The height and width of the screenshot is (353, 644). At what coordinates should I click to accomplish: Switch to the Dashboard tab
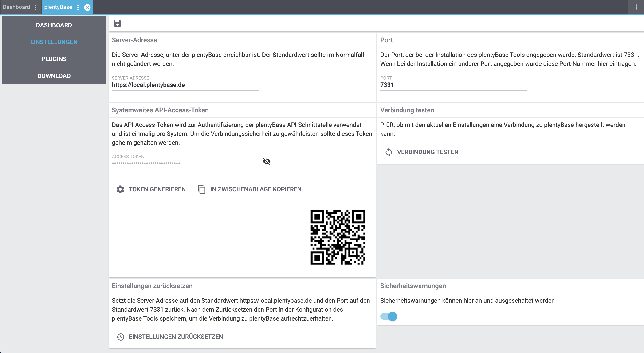coord(16,7)
